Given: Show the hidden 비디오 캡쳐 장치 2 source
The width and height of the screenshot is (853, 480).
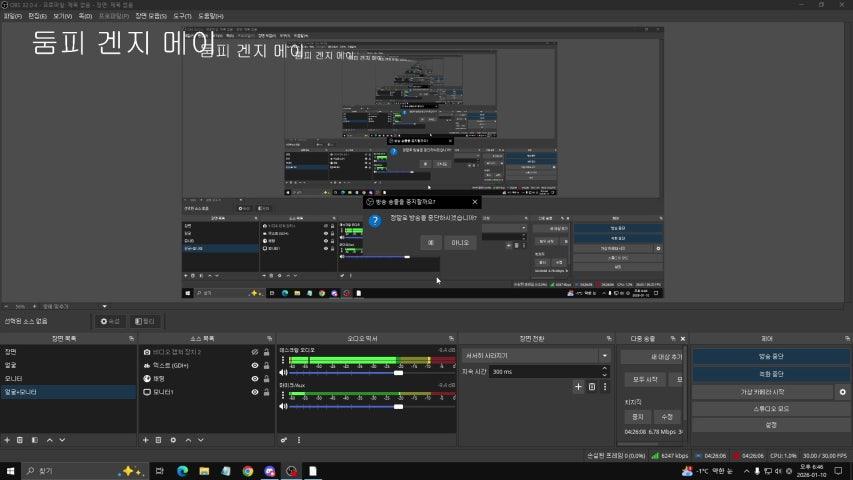Looking at the screenshot, I should point(255,352).
